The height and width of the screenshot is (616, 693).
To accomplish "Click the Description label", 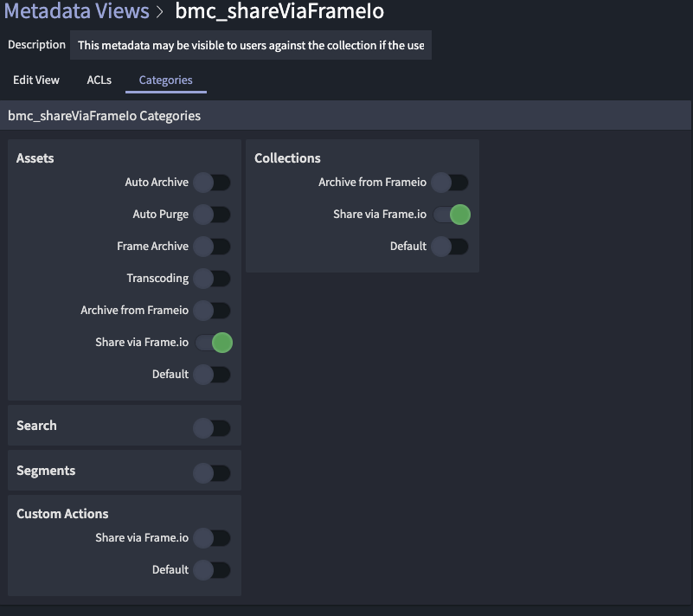I will coord(36,45).
